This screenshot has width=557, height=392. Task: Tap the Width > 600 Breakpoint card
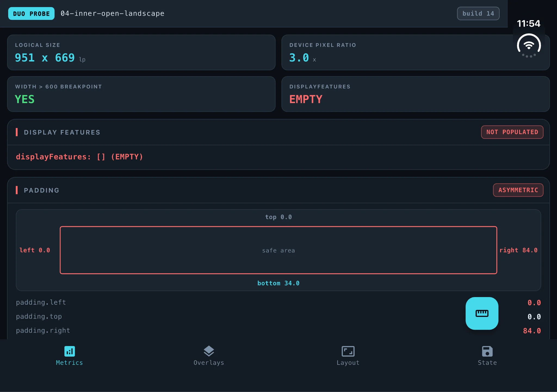pyautogui.click(x=141, y=94)
